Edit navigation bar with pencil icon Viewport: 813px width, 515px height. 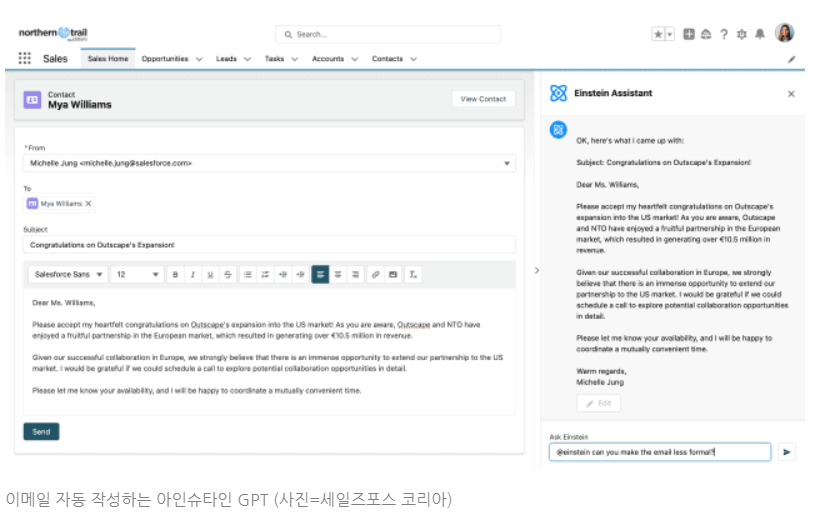(x=792, y=59)
